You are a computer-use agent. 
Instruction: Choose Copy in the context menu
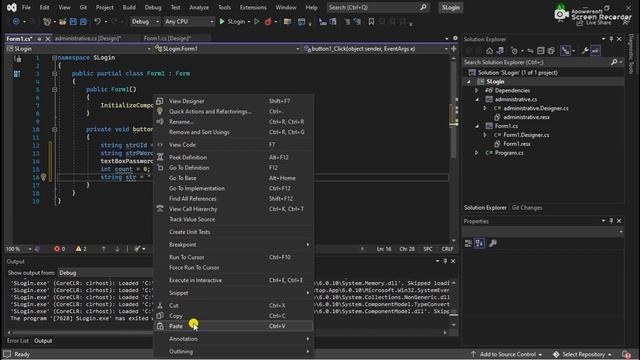[233, 316]
